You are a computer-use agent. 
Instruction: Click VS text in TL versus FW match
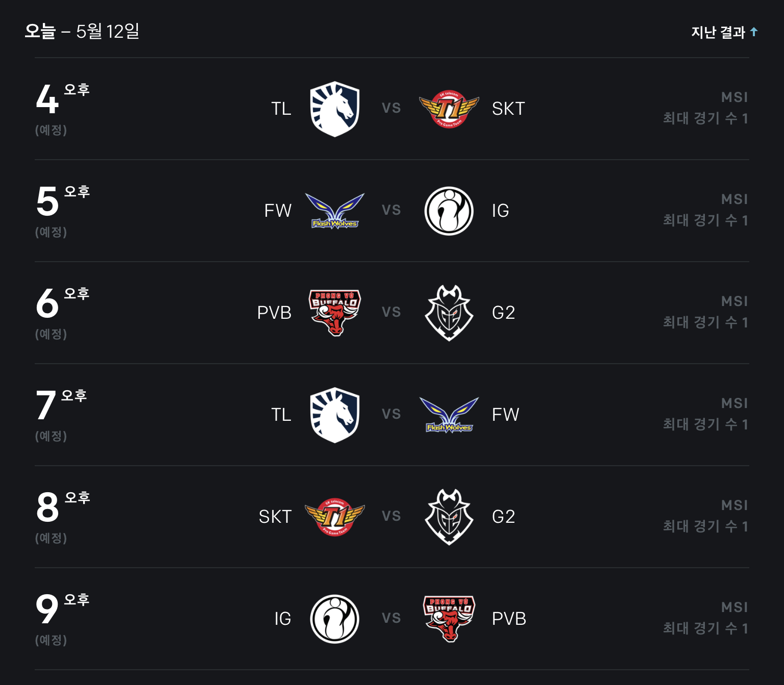pos(391,414)
